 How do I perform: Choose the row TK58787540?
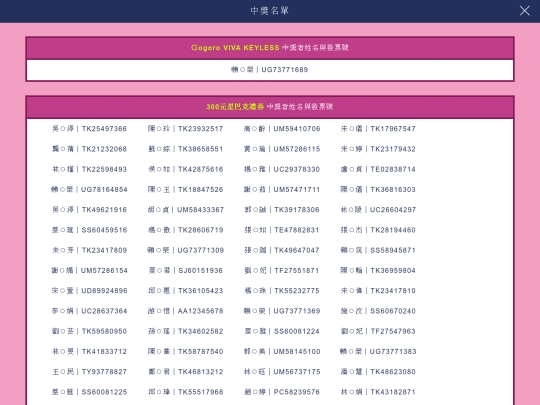(x=186, y=352)
